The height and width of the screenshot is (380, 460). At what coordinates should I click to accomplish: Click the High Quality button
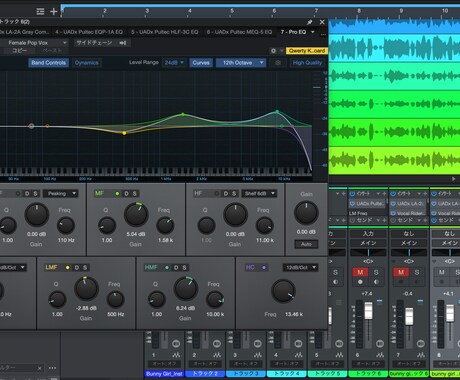pyautogui.click(x=307, y=63)
